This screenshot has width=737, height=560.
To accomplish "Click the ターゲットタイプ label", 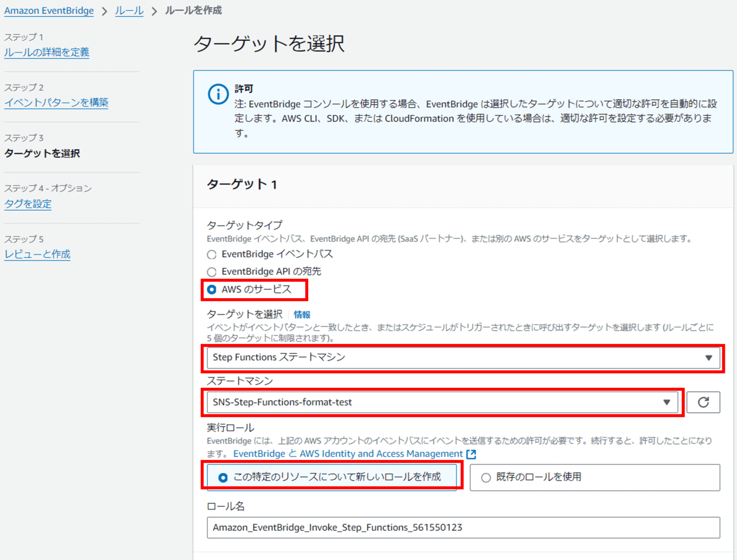I will [245, 225].
